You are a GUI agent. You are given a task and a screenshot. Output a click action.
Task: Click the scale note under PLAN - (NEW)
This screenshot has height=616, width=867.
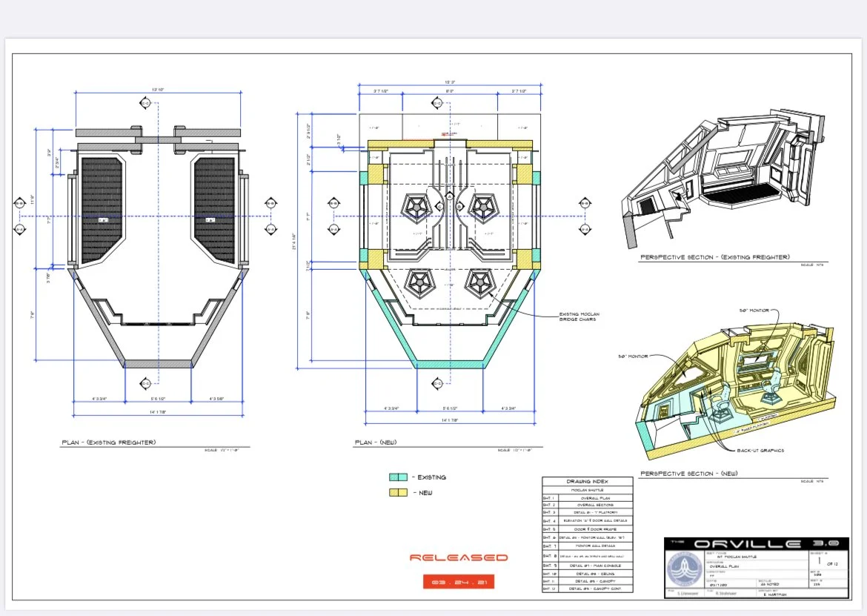(515, 450)
